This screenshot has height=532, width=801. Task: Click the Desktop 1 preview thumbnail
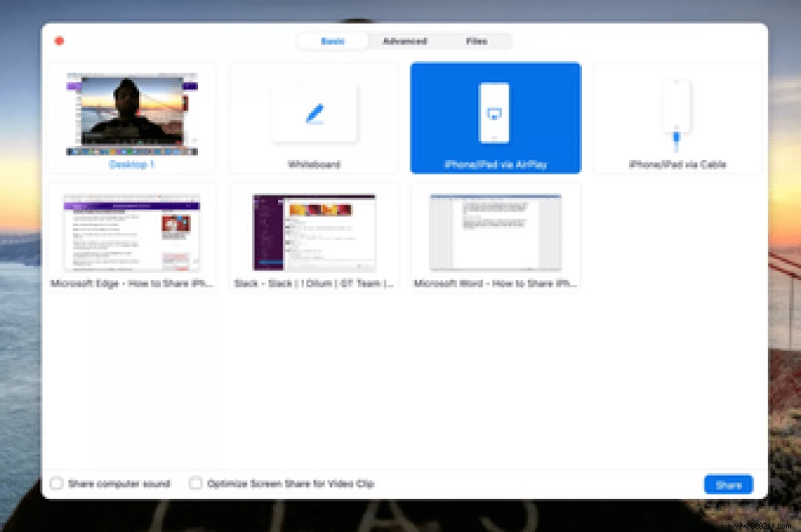[x=132, y=113]
